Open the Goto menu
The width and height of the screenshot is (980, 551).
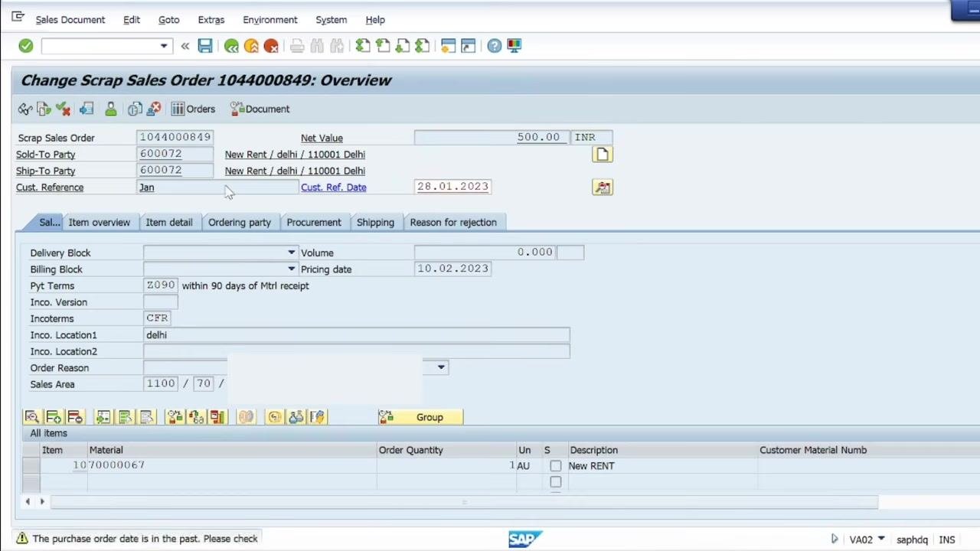[x=169, y=20]
